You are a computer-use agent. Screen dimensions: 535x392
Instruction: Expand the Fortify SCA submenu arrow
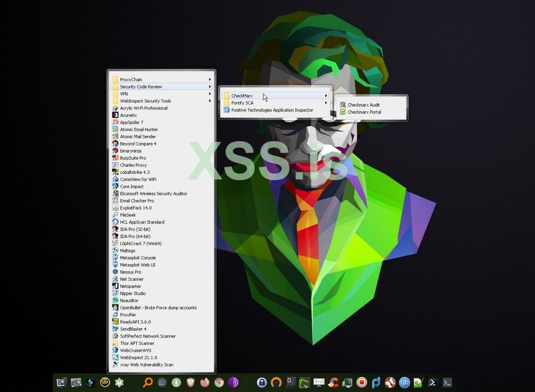(326, 103)
